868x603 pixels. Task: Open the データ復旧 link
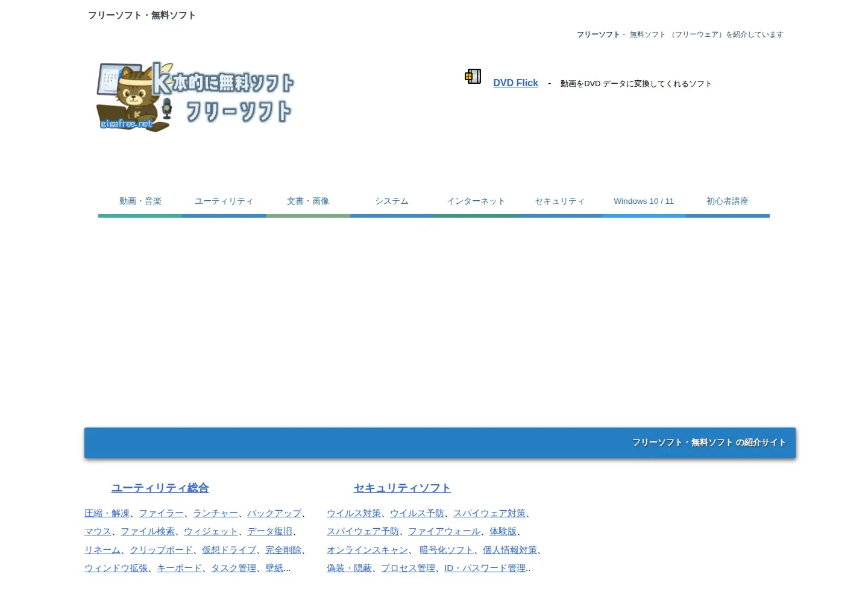tap(269, 531)
